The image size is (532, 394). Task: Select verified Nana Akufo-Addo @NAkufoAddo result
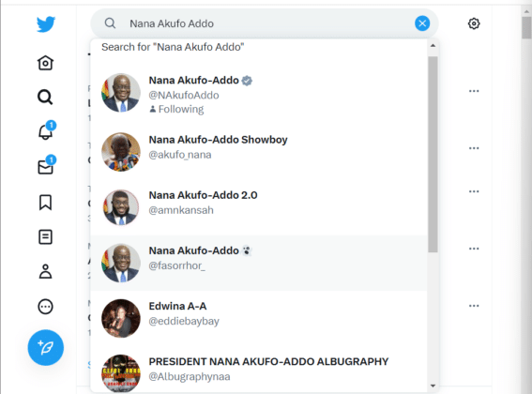[259, 95]
